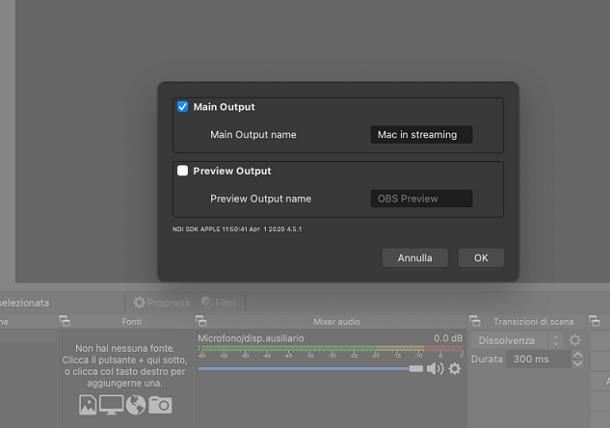This screenshot has width=610, height=428.
Task: Click the 0.0 dB level value
Action: click(x=448, y=338)
